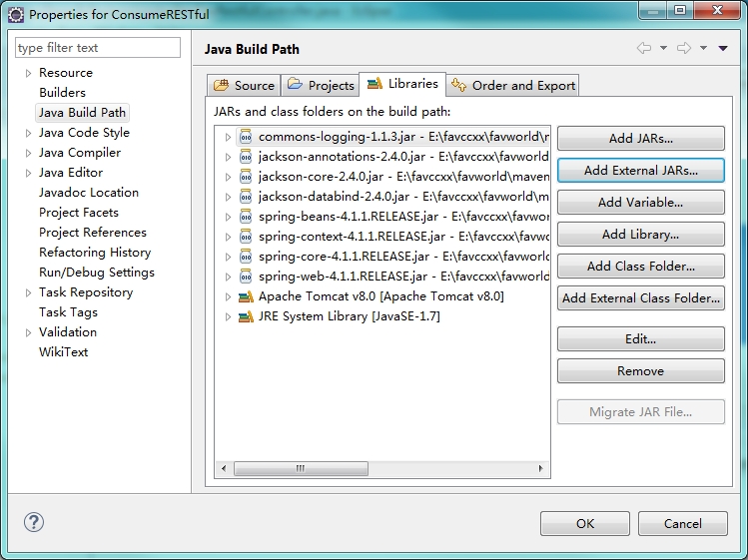Expand the Resource tree node
Image resolution: width=748 pixels, height=560 pixels.
[x=28, y=73]
